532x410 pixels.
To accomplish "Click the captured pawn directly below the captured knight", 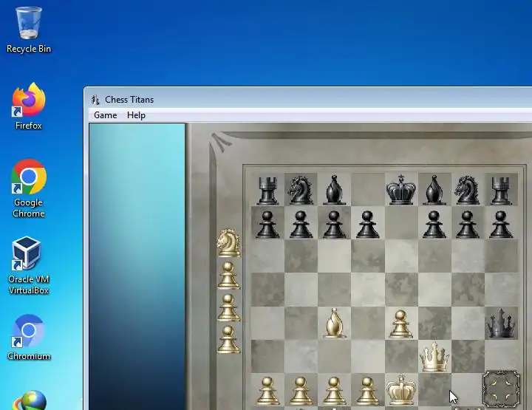I will (x=228, y=276).
